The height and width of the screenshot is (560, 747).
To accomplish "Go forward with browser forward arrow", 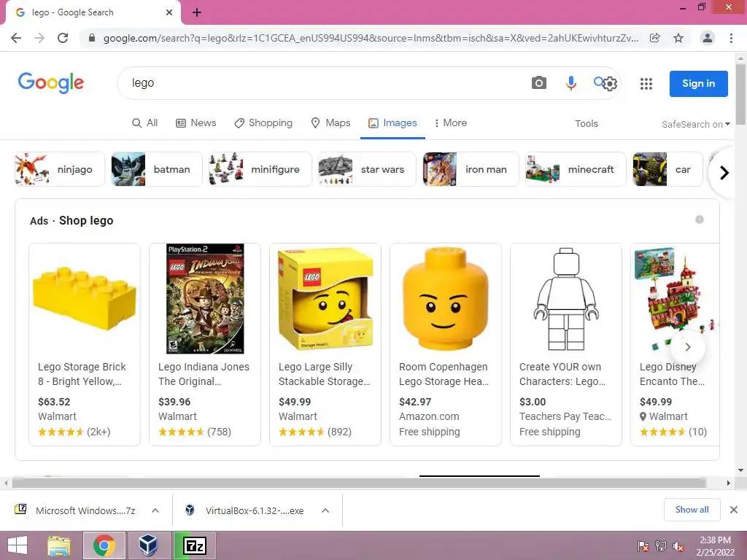I will pos(39,38).
